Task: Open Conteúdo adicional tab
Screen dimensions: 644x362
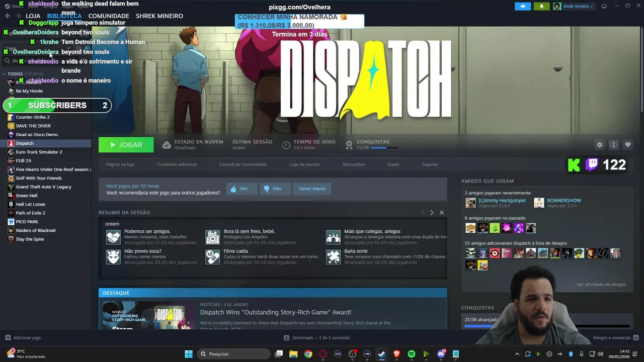Action: (x=177, y=164)
